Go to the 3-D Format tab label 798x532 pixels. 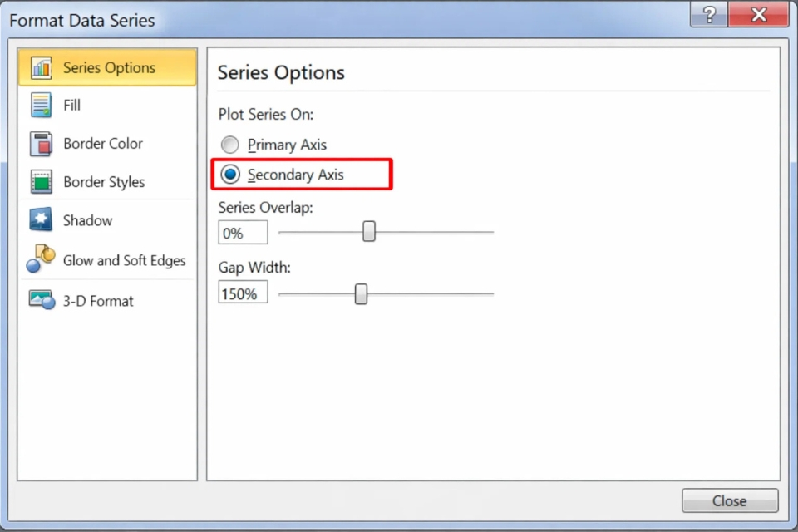(x=98, y=301)
